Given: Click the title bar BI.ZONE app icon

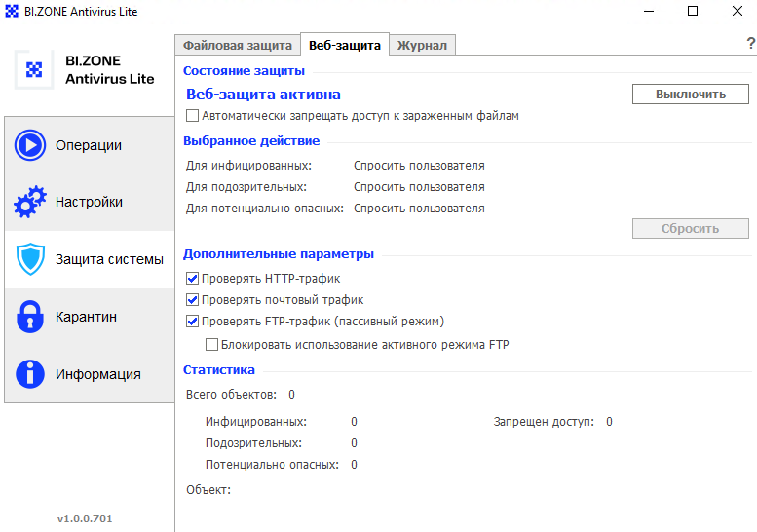Looking at the screenshot, I should point(12,11).
